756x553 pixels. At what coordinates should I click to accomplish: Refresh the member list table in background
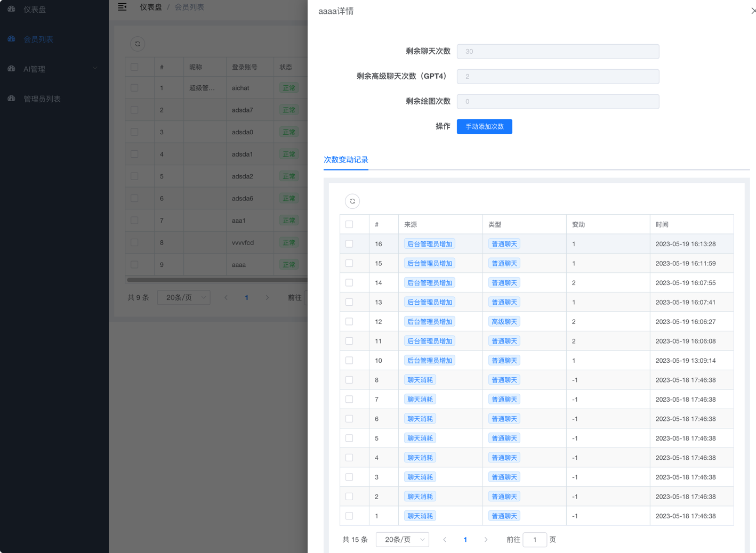[x=138, y=44]
